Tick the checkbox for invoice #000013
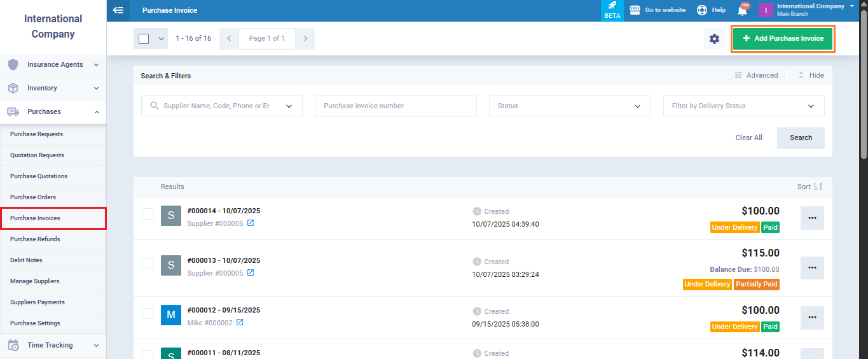The width and height of the screenshot is (868, 359). pyautogui.click(x=148, y=264)
